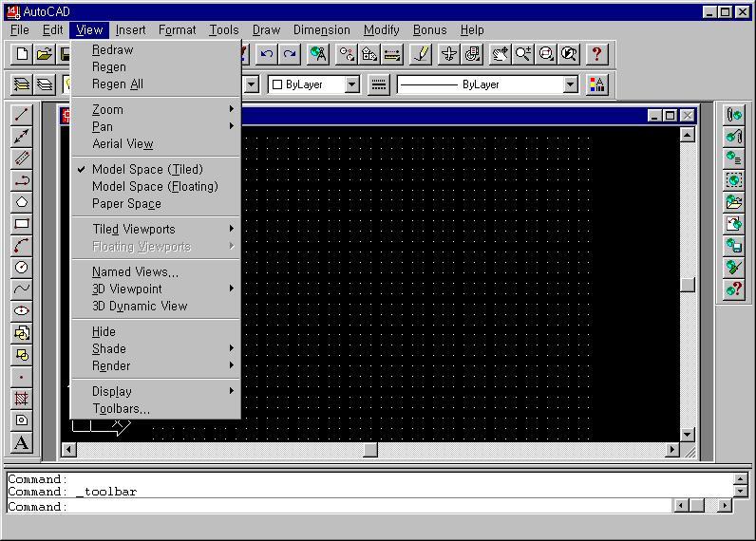Select the Point tool
The width and height of the screenshot is (756, 541).
[x=22, y=377]
